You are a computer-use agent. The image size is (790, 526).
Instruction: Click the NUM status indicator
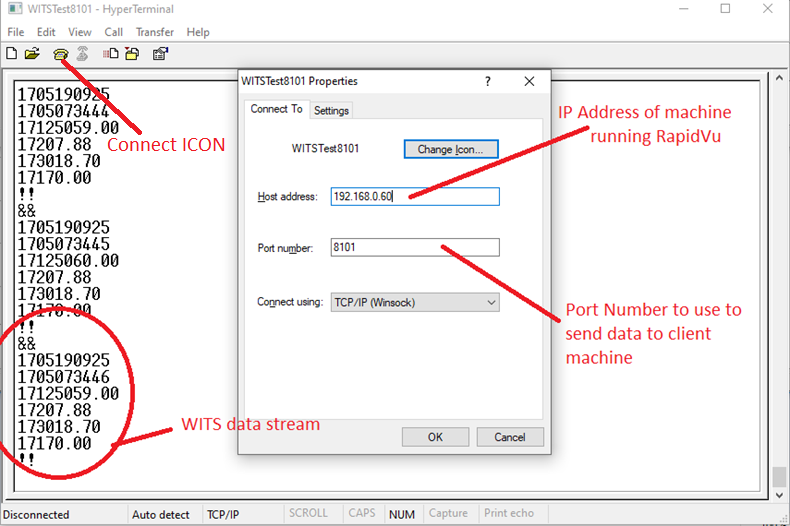(x=402, y=515)
